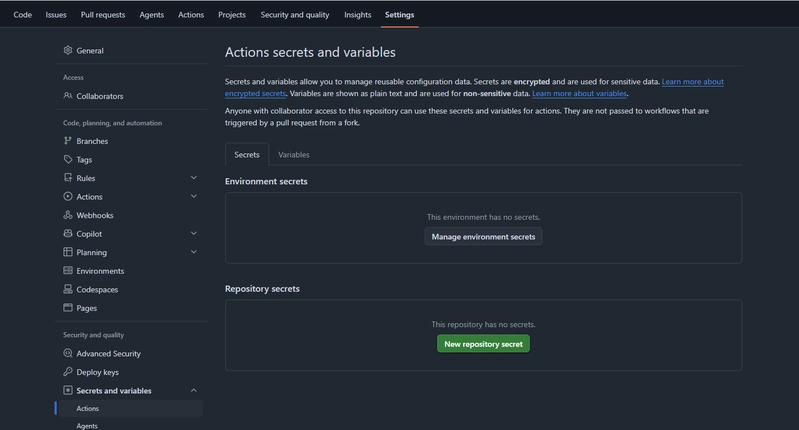Viewport: 799px width, 430px height.
Task: Click the Advanced Security shield-scan icon
Action: pyautogui.click(x=68, y=353)
